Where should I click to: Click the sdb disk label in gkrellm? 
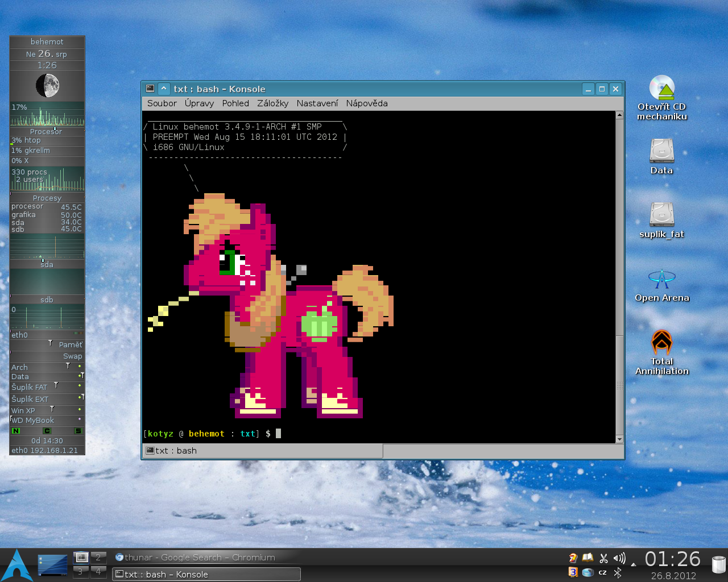point(47,300)
